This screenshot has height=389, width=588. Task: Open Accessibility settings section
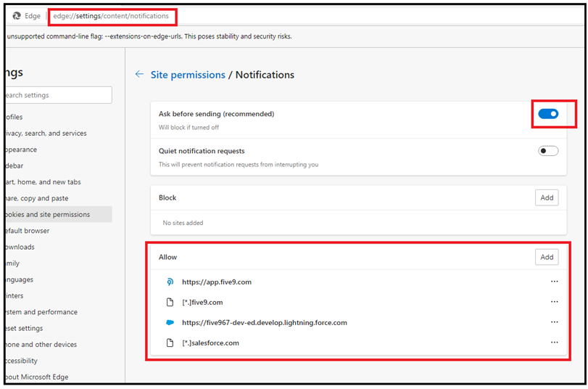point(59,361)
